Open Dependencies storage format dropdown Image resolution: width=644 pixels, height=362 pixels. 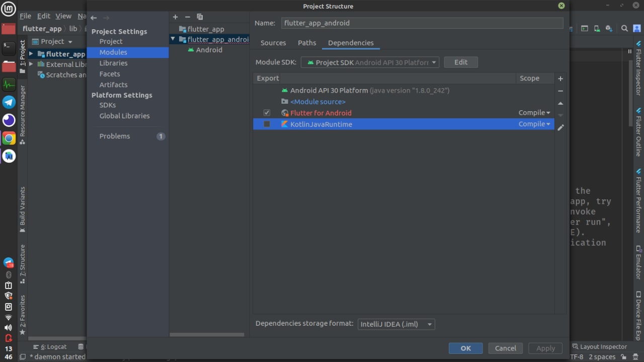click(x=396, y=324)
